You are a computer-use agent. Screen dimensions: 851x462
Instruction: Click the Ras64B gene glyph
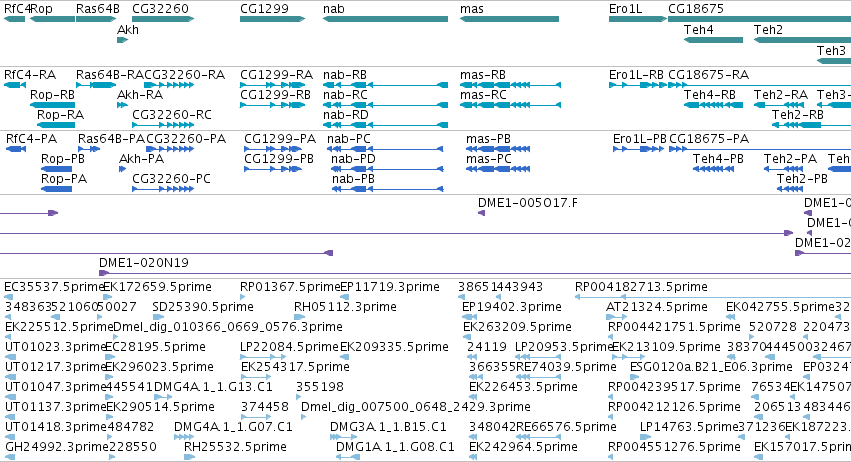(96, 19)
